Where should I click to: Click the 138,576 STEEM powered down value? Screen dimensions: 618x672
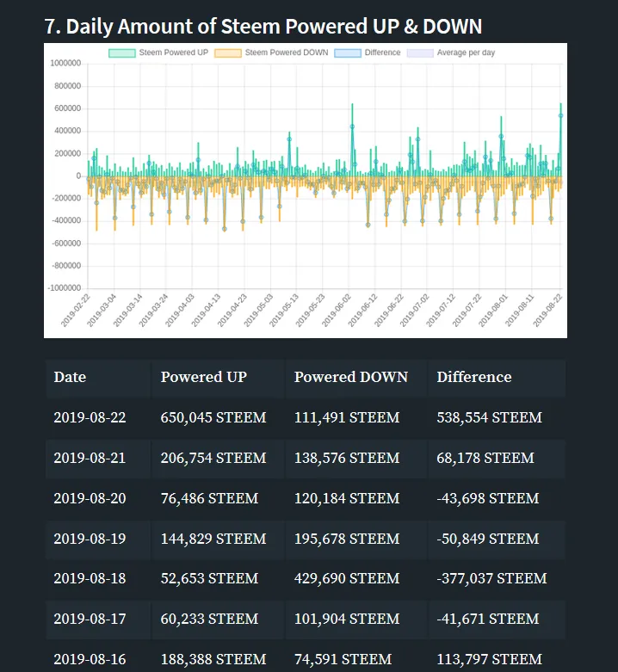(x=347, y=458)
